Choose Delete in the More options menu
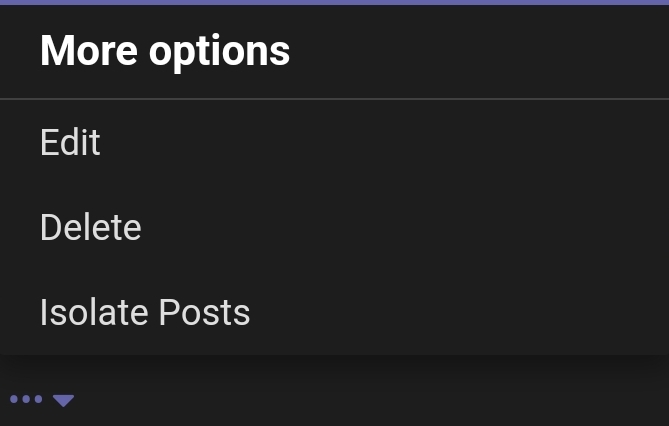 point(90,228)
